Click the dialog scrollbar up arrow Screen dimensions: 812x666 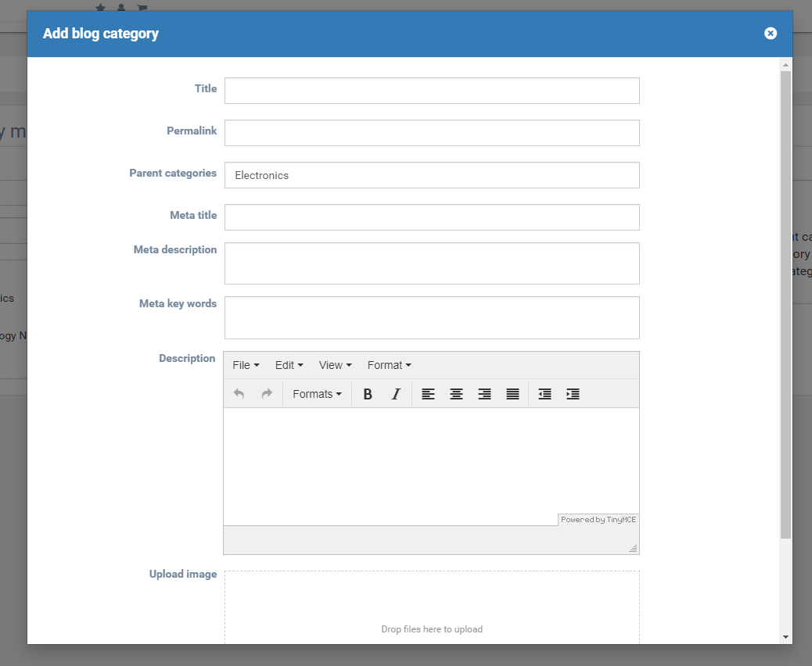tap(785, 65)
